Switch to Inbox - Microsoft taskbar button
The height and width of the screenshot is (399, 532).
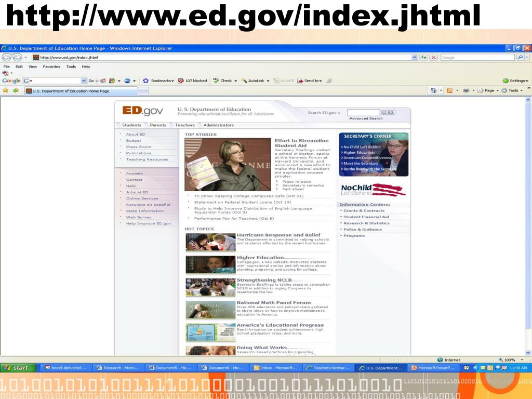(276, 368)
